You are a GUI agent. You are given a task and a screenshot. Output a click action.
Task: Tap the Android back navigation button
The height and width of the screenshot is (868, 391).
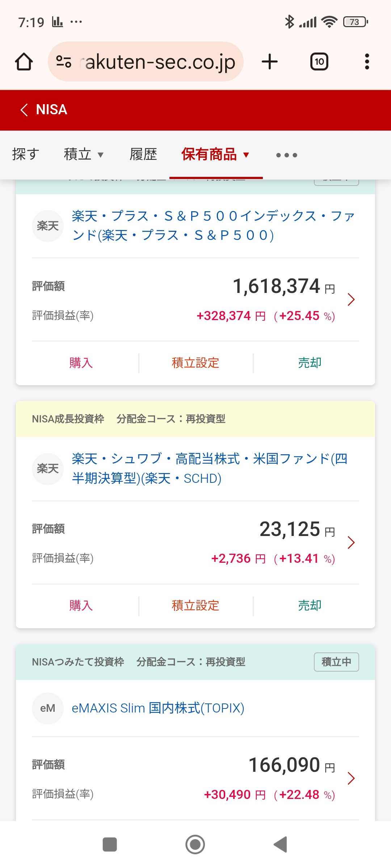(x=281, y=844)
